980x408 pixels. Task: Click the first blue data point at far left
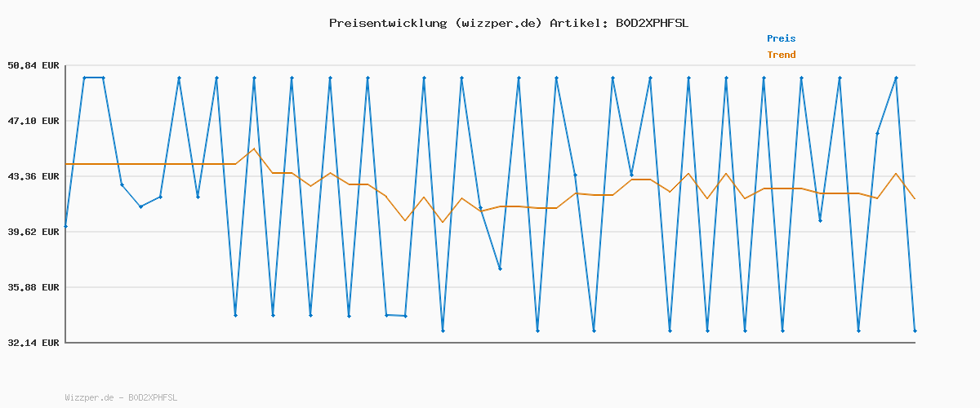pos(65,226)
